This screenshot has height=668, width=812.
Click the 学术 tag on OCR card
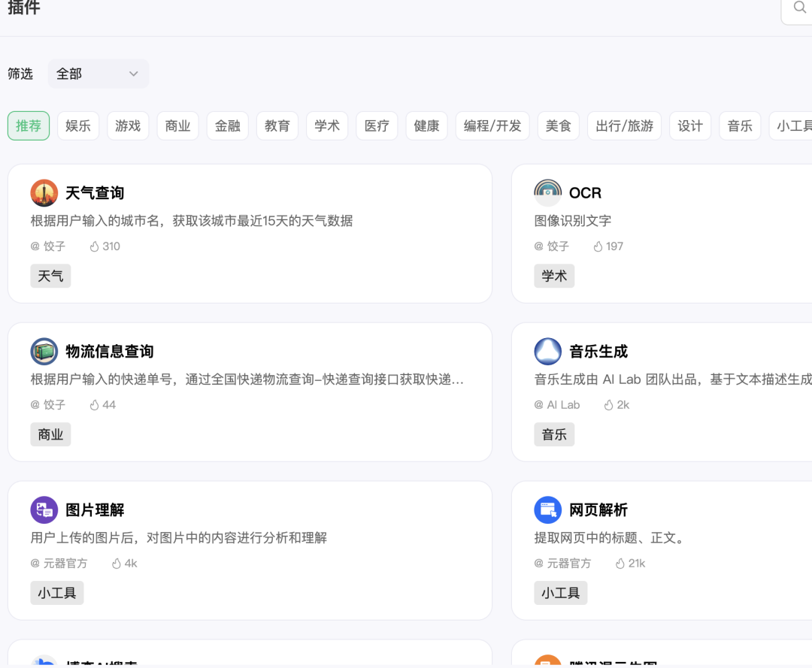(x=553, y=276)
